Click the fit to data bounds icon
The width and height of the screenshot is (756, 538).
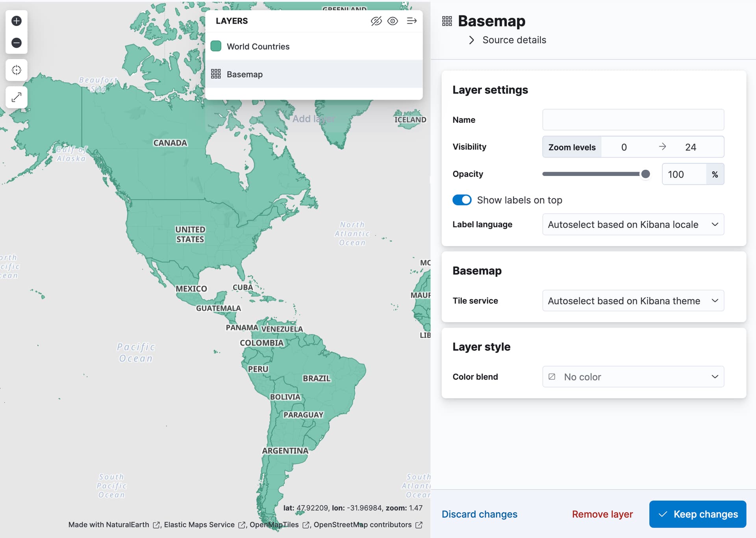(x=17, y=70)
